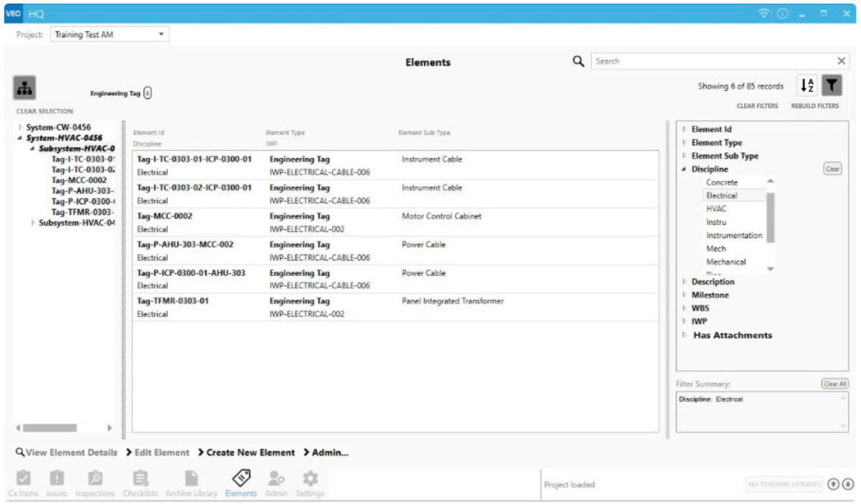Open the Archive Library icon
This screenshot has height=504, width=861.
click(191, 482)
